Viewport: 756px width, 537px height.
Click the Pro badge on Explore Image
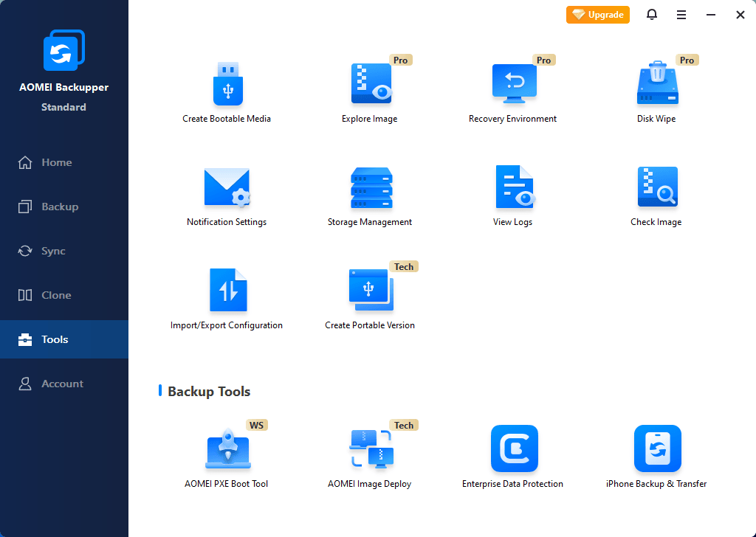[400, 60]
